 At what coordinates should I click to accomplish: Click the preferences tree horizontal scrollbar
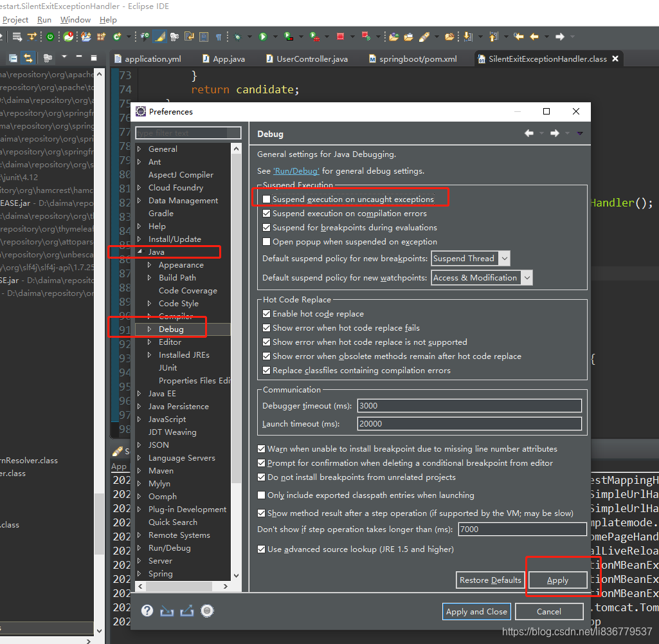[178, 586]
